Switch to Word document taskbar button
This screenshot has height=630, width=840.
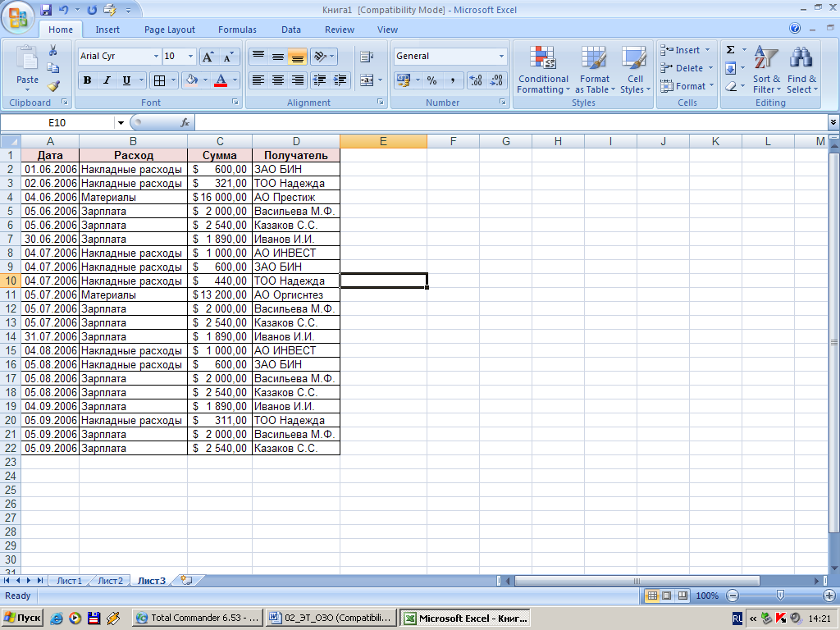coord(331,618)
